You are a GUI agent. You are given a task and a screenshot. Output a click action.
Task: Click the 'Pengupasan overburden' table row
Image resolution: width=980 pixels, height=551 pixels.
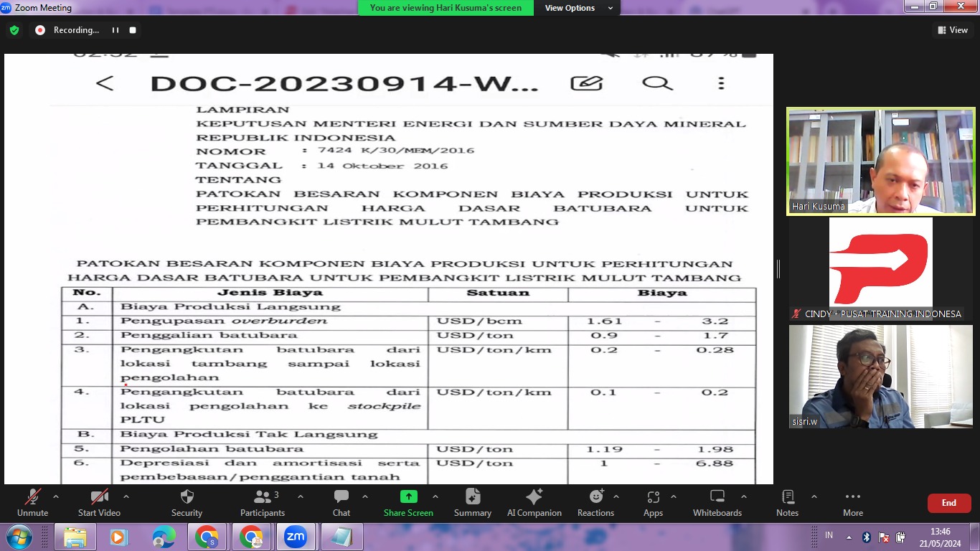click(x=408, y=321)
